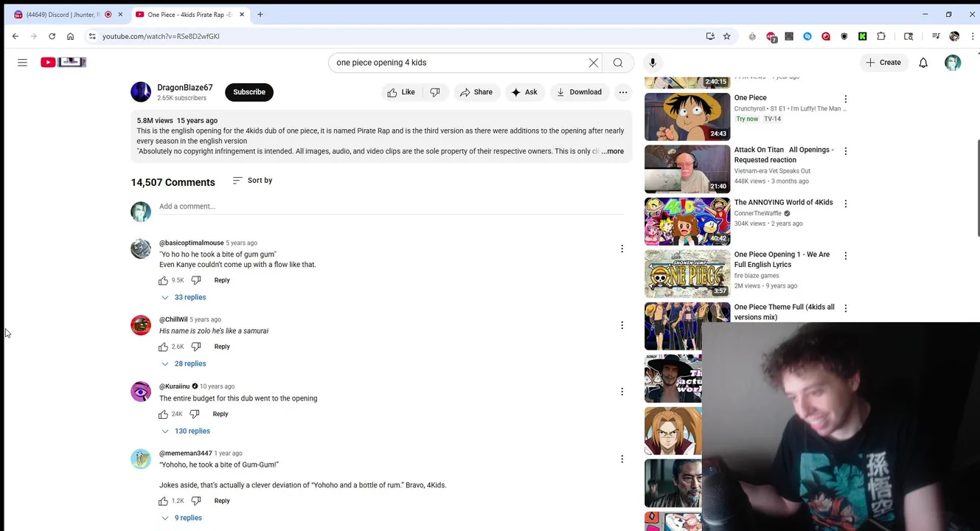Viewport: 980px width, 531px height.
Task: Open options menu on Kuraiinu comment
Action: tap(622, 392)
